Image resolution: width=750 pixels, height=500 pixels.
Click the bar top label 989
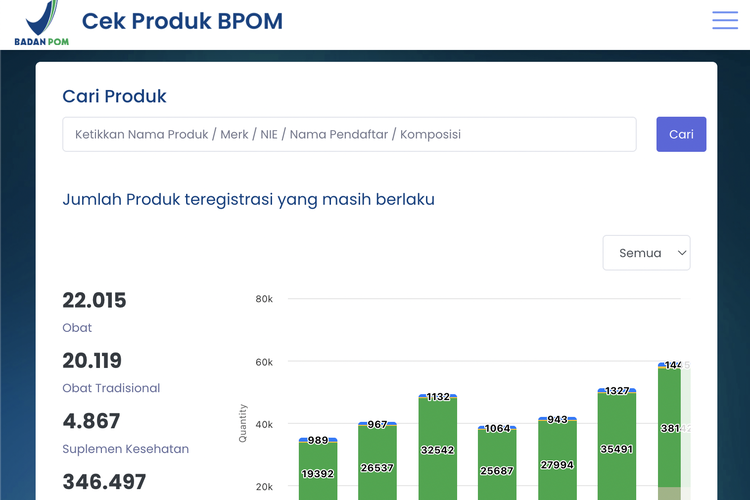pyautogui.click(x=318, y=440)
